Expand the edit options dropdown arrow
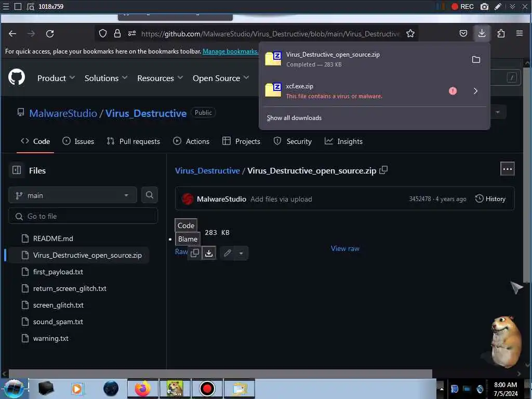This screenshot has height=399, width=532. click(x=241, y=253)
